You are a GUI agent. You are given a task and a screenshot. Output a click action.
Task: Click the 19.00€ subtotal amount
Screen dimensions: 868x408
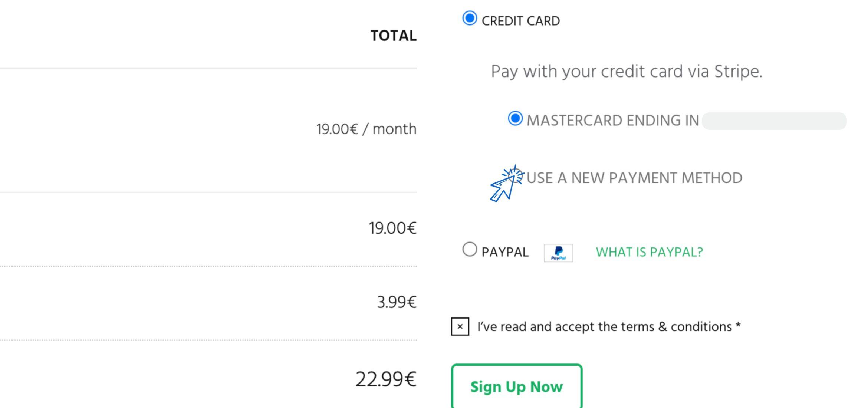392,228
